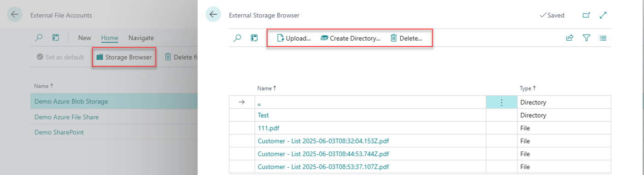644x175 pixels.
Task: Show the list view options icon
Action: pos(603,38)
